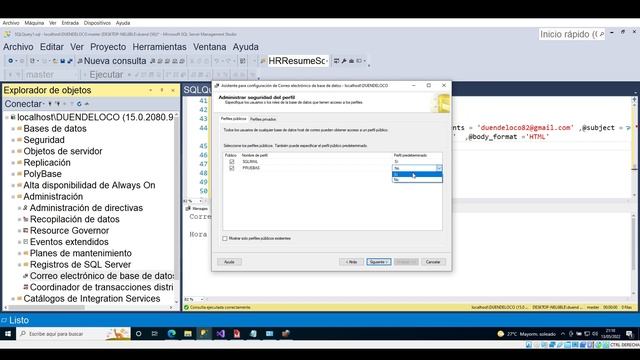
Task: Click the navigate back icon in the toolbar
Action: pos(11,61)
